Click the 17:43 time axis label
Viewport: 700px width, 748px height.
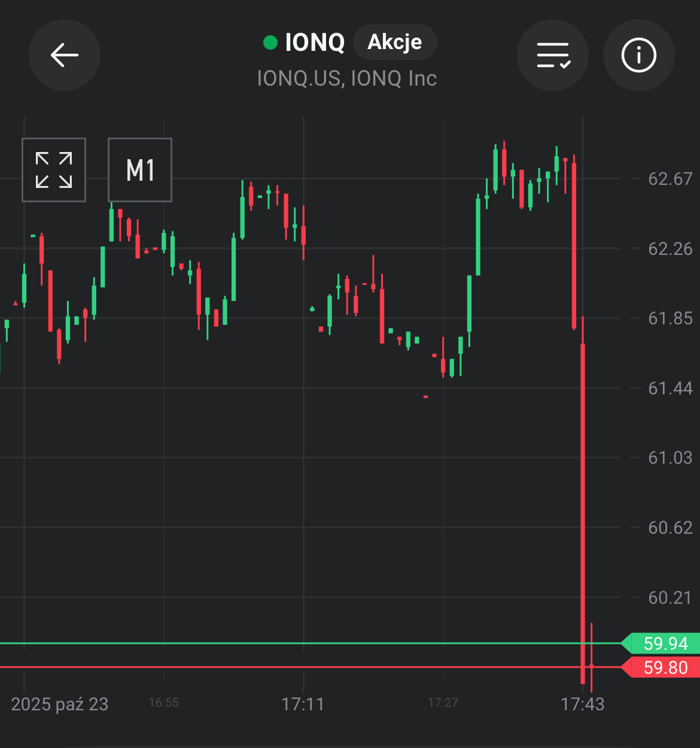(582, 704)
